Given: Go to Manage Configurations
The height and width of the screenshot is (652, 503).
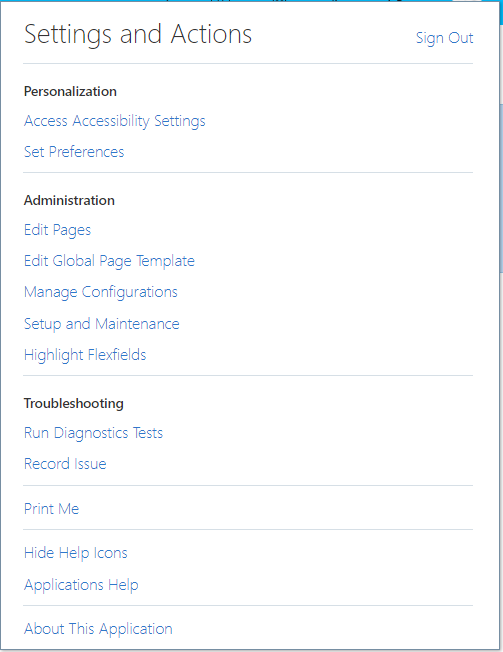Looking at the screenshot, I should point(101,292).
